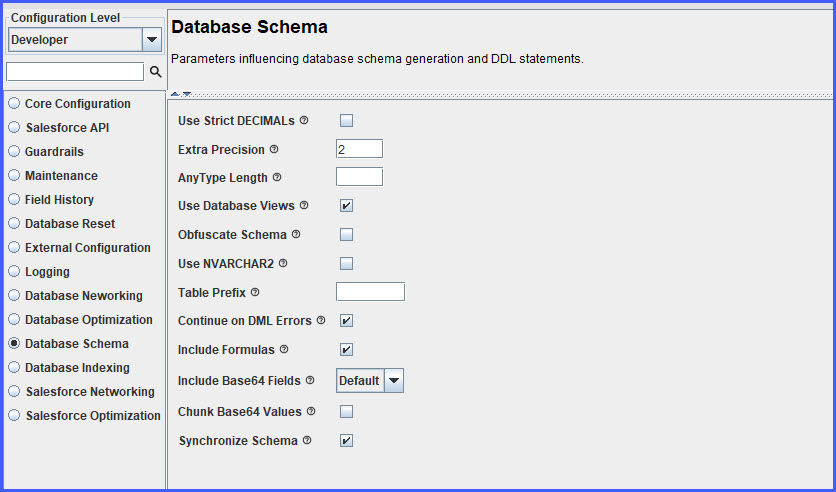This screenshot has height=492, width=836.
Task: Click help icon for Continue on DML Errors
Action: [x=321, y=320]
